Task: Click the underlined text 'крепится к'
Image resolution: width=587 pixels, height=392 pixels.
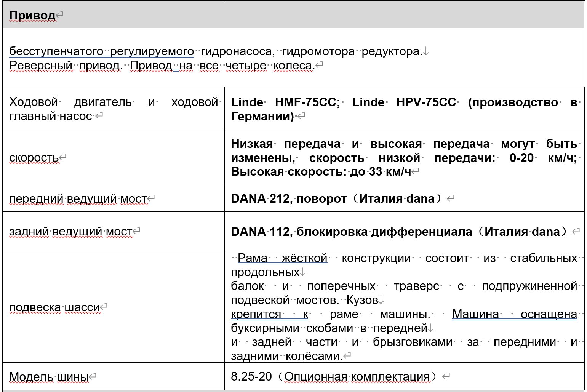Action: 269,314
